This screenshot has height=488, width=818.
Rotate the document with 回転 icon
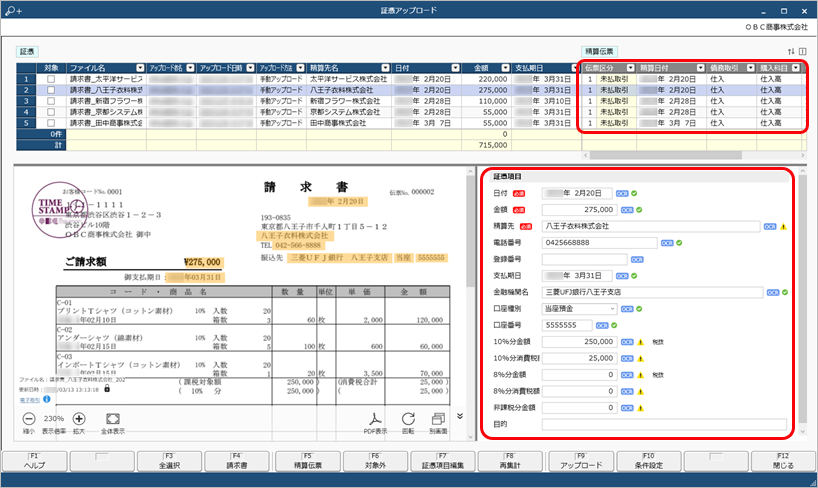[x=408, y=419]
